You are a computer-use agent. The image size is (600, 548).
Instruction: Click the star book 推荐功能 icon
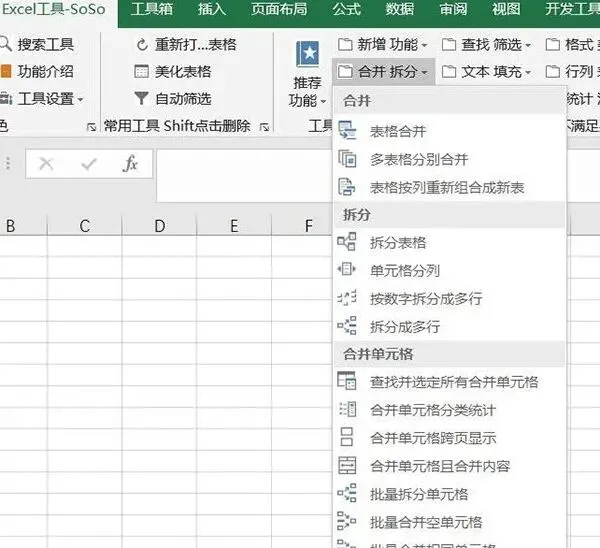click(x=308, y=54)
